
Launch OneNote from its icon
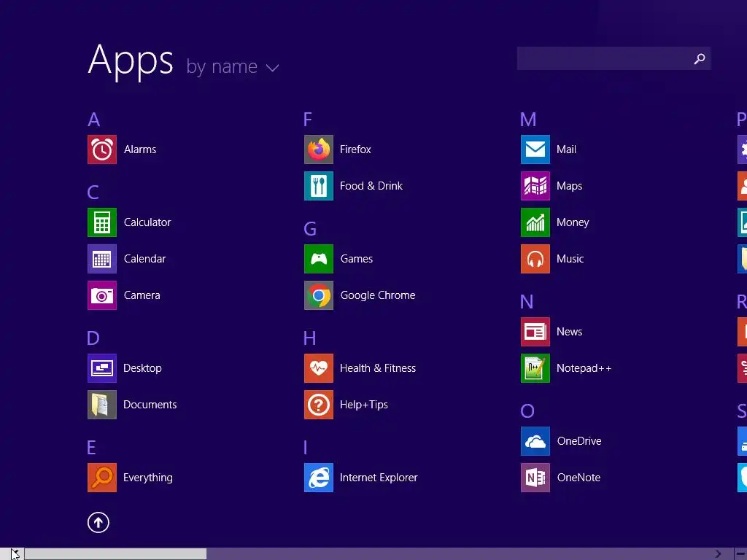coord(535,478)
